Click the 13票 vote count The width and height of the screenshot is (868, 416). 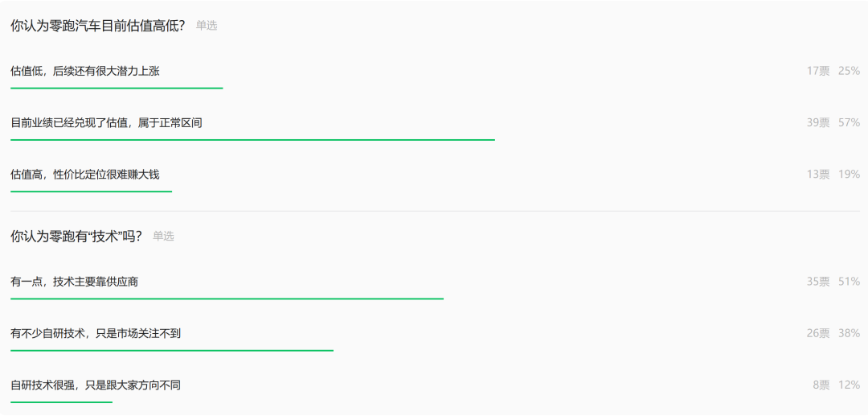(818, 174)
